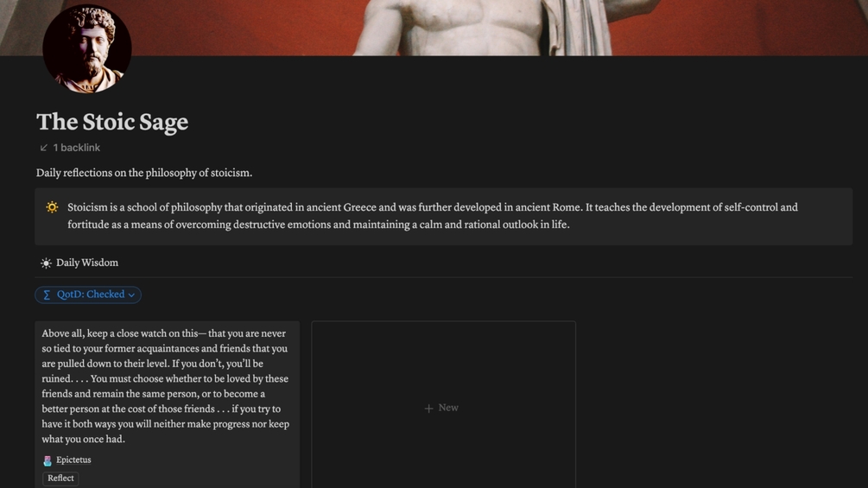Click the Daily reflections description text
This screenshot has width=868, height=488.
(x=144, y=173)
